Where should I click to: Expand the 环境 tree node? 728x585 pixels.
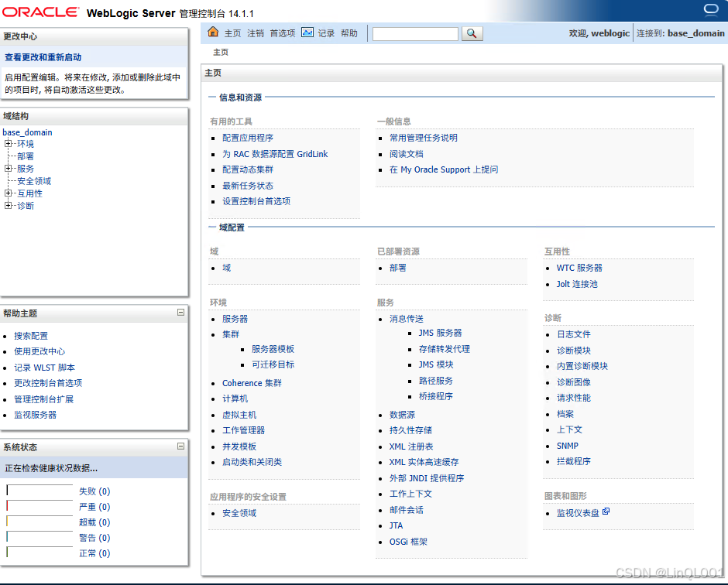click(x=10, y=143)
